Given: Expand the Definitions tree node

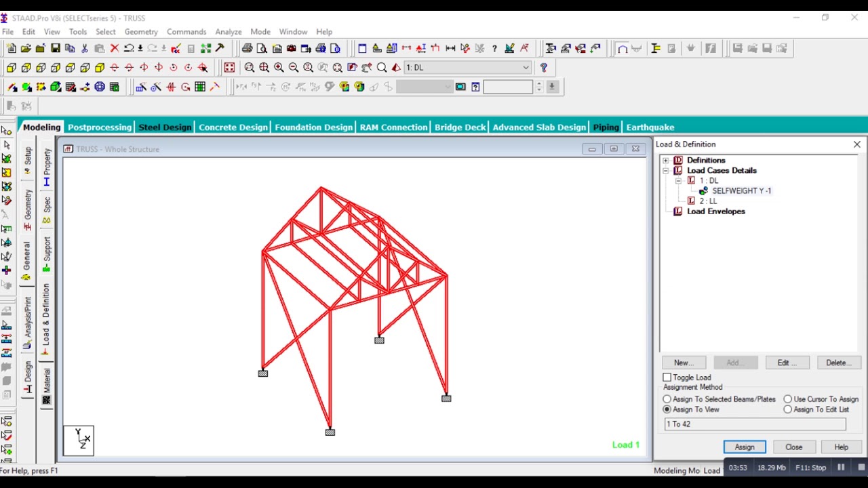Looking at the screenshot, I should (666, 161).
